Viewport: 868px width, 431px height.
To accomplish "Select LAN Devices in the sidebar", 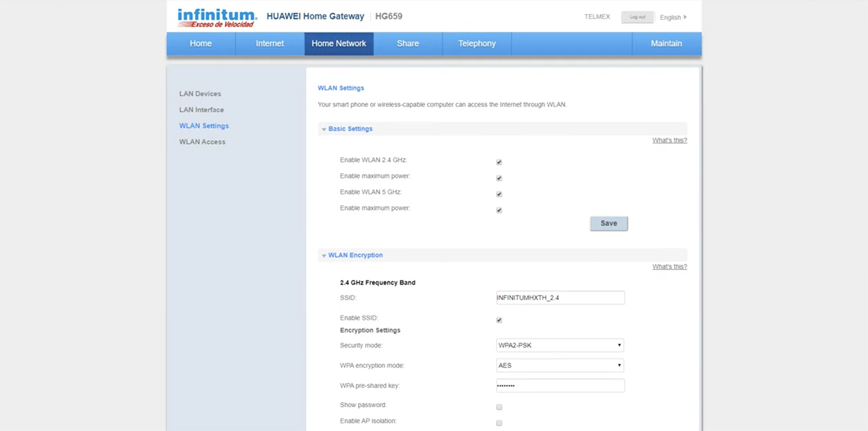I will point(200,94).
